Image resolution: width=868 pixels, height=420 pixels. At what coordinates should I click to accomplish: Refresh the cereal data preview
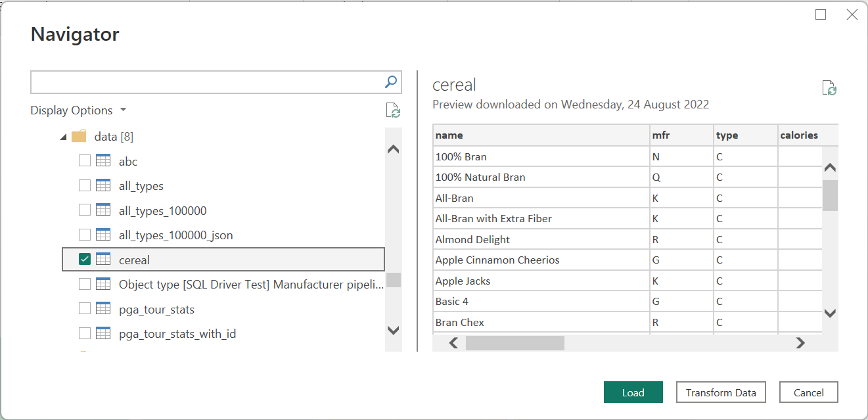click(x=829, y=87)
